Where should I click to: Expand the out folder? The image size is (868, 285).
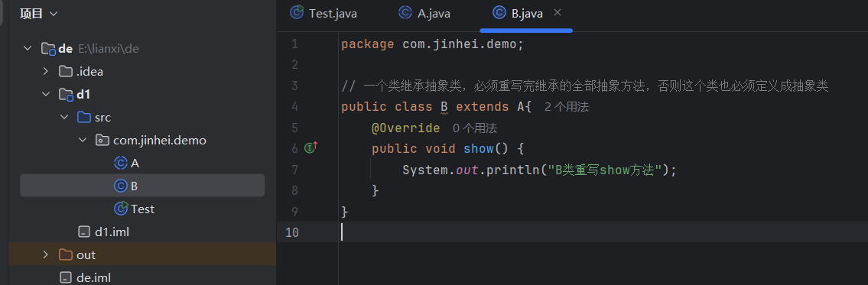click(45, 254)
